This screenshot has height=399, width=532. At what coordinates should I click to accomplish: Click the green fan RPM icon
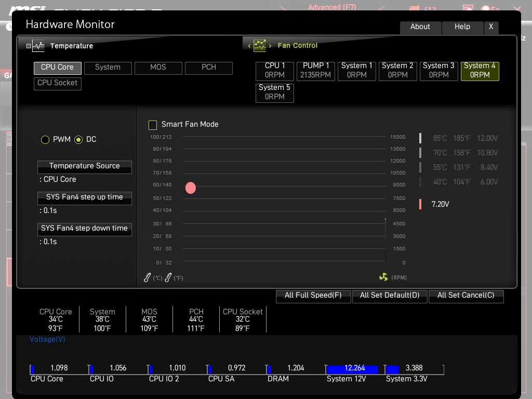pos(383,277)
